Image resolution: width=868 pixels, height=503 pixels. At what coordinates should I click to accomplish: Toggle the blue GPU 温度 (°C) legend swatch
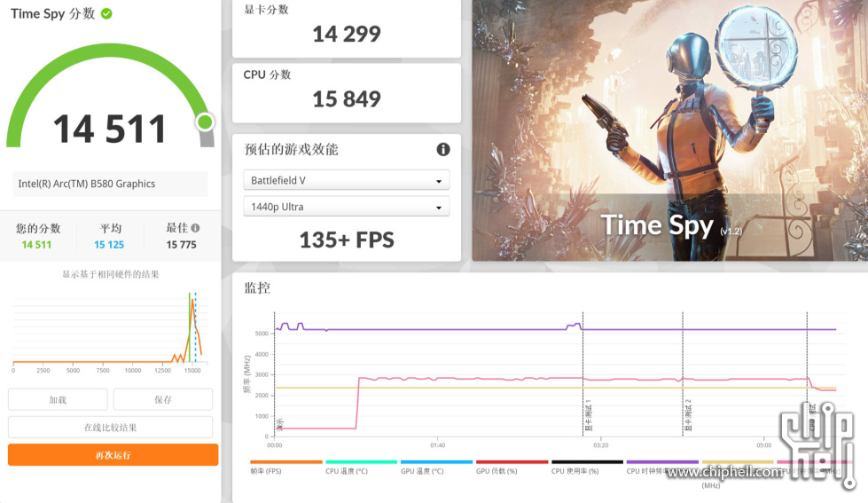(x=436, y=461)
